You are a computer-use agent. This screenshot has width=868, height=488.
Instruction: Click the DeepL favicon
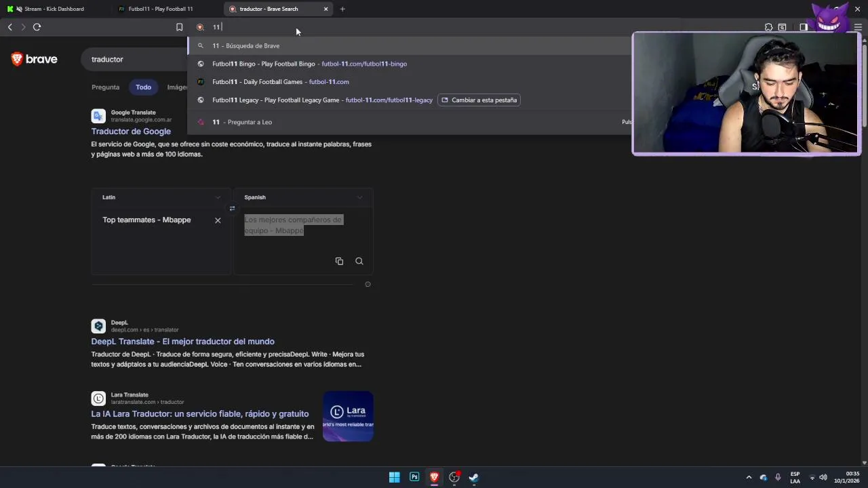(98, 326)
